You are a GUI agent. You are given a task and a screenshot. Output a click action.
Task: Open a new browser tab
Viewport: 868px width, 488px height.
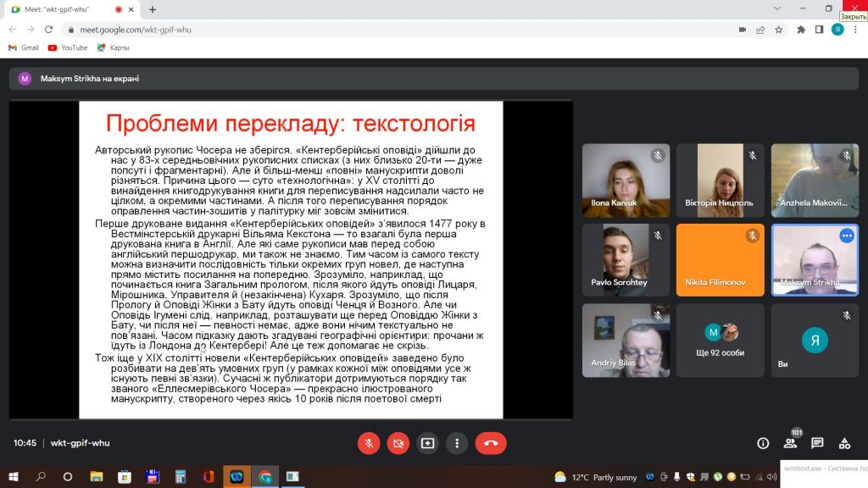153,9
